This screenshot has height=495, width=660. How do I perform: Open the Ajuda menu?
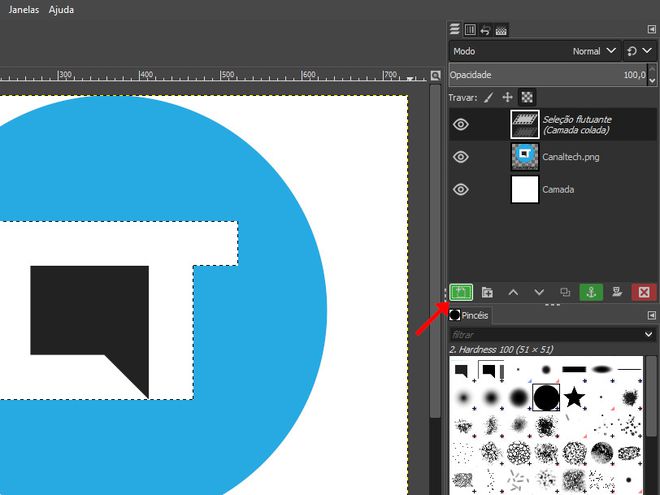[61, 10]
